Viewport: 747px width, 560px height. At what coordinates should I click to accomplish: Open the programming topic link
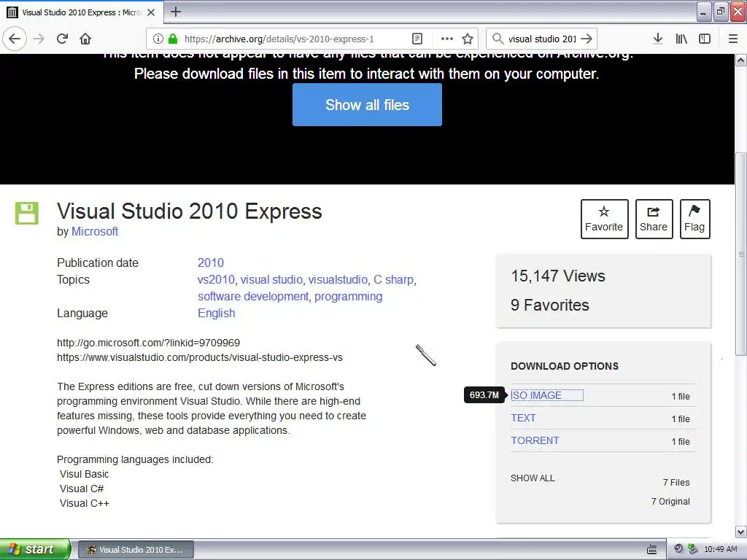pos(348,296)
